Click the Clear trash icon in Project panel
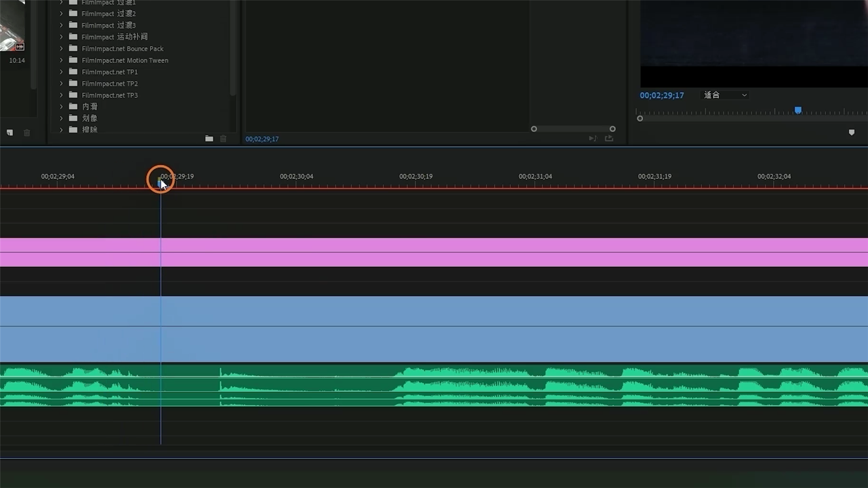Viewport: 868px width, 488px height. click(x=27, y=132)
